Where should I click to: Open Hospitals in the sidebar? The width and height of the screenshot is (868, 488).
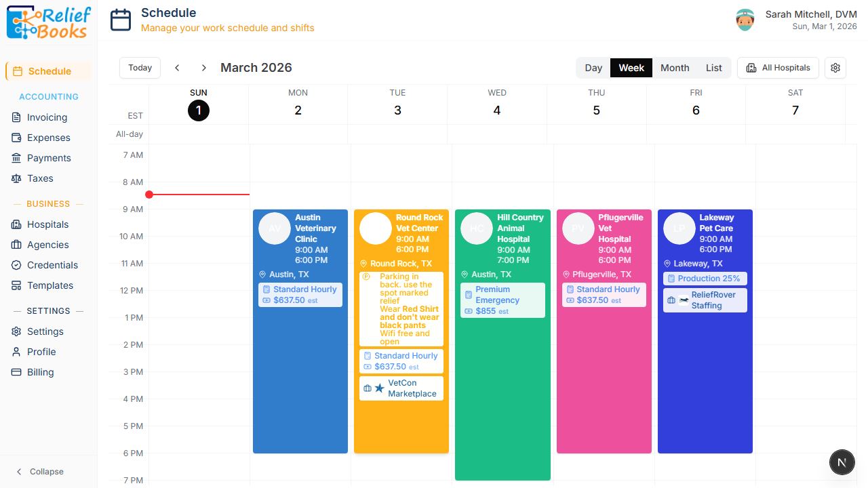tap(47, 224)
